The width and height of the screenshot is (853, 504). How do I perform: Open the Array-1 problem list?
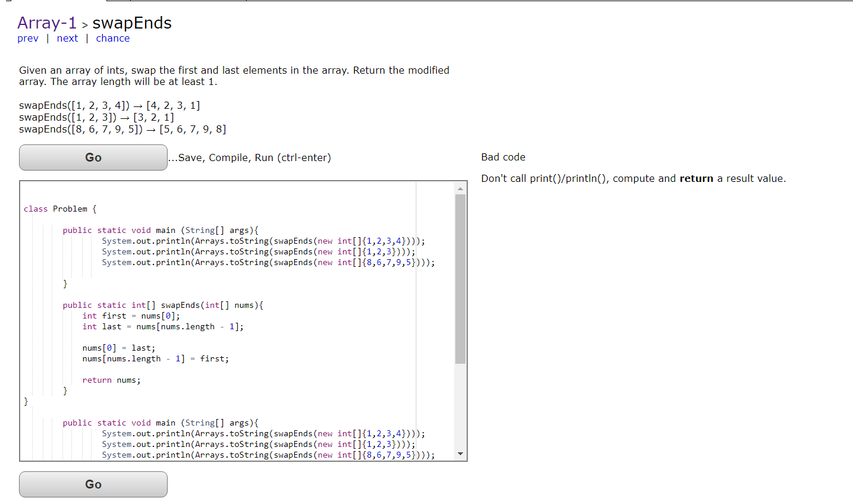tap(47, 23)
